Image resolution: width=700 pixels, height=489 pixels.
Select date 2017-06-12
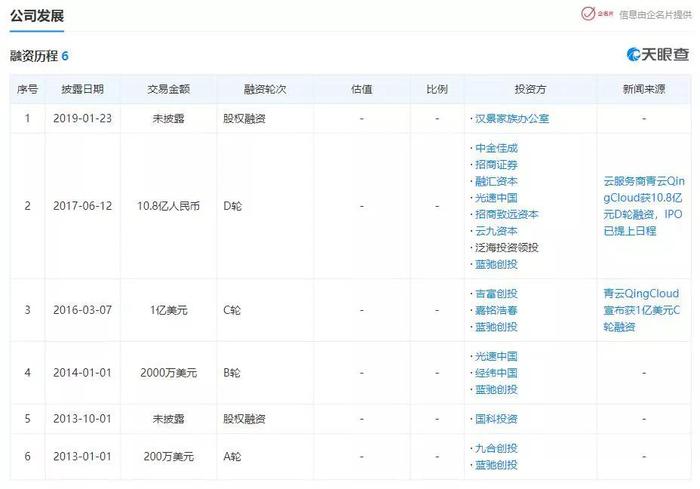click(x=83, y=206)
